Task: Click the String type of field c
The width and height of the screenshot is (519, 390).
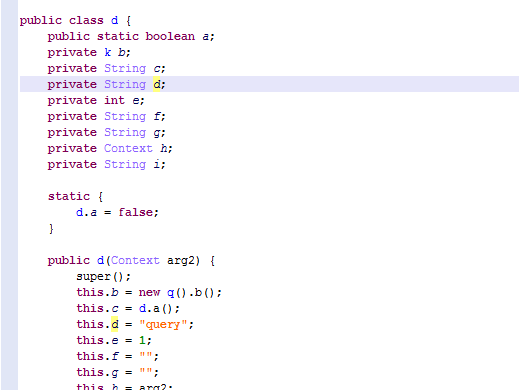Action: tap(125, 68)
